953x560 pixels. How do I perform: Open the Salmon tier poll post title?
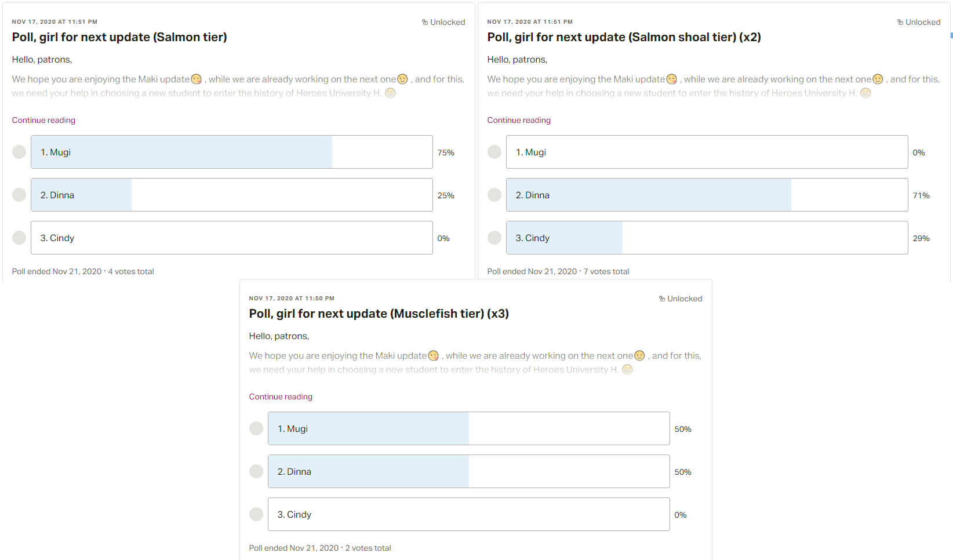[x=119, y=37]
